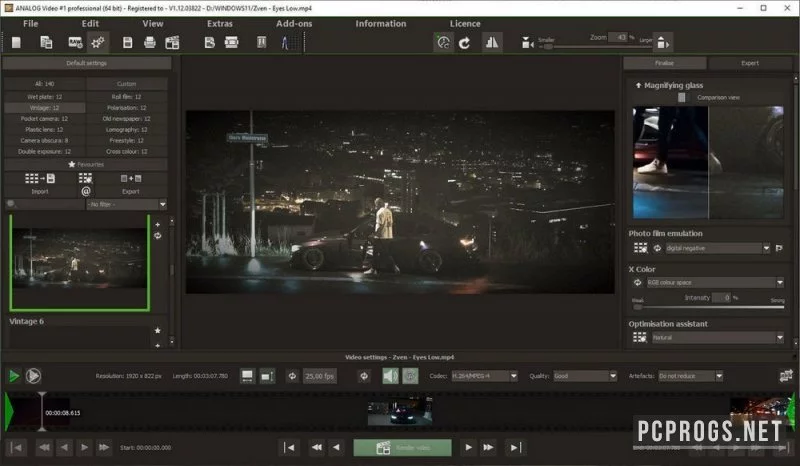800x466 pixels.
Task: Switch to the Finalise tab
Action: 664,63
